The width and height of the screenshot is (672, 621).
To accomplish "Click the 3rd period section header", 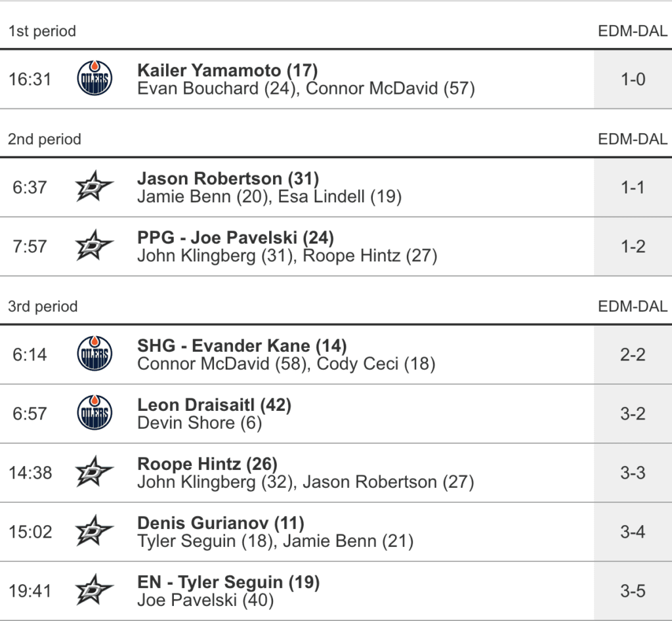I will pyautogui.click(x=43, y=307).
